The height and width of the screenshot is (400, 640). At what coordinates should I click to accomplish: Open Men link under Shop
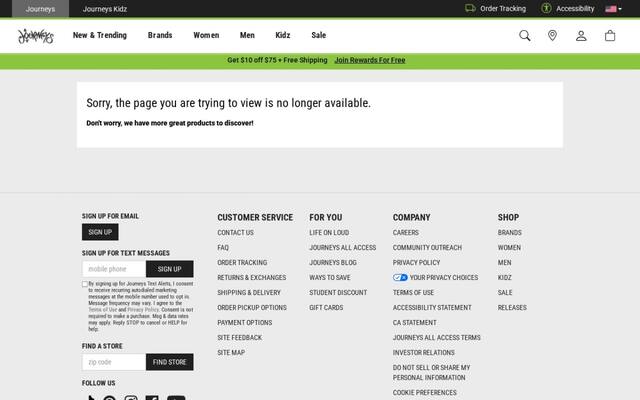(x=504, y=262)
